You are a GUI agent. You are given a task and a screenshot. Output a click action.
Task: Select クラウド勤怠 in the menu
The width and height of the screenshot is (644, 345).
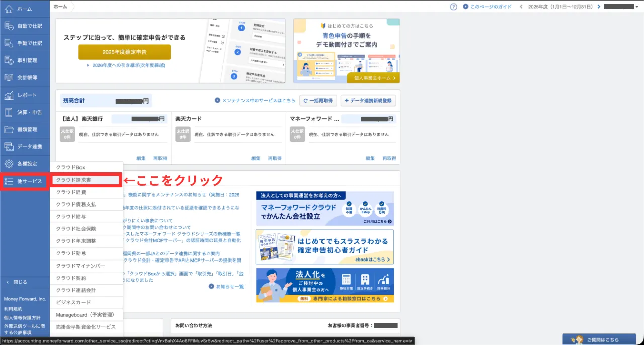pos(87,253)
